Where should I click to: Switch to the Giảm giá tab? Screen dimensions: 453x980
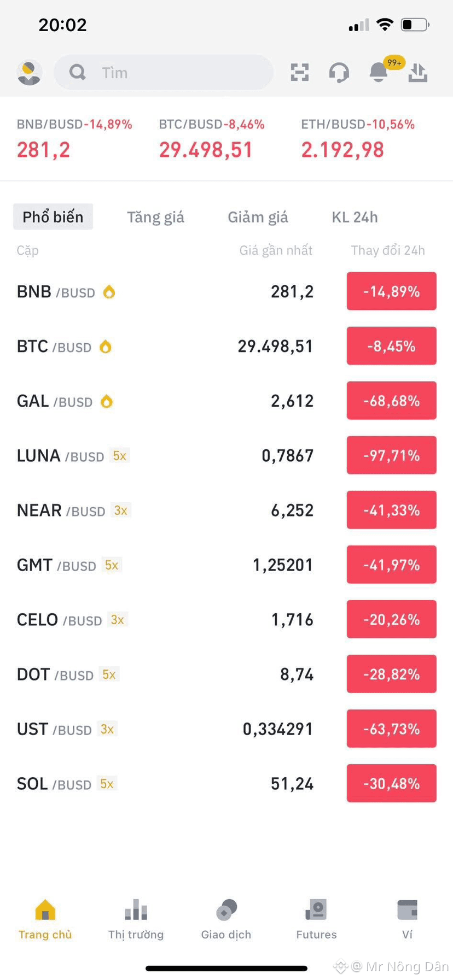click(258, 217)
